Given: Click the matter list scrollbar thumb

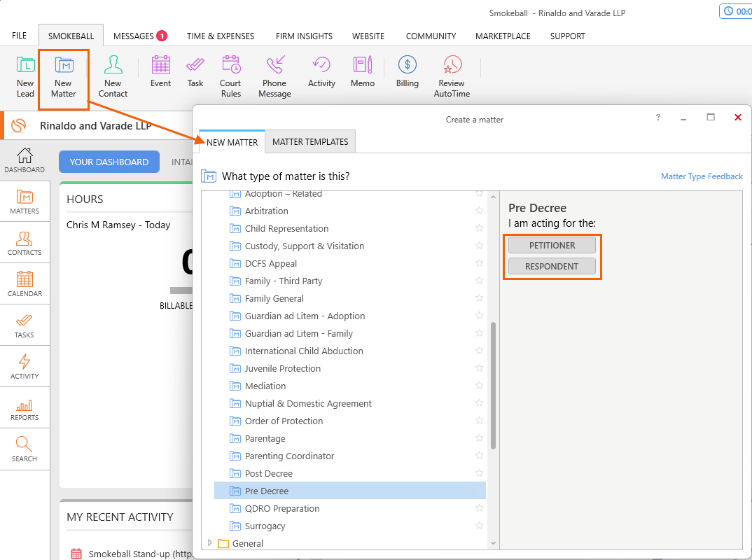Looking at the screenshot, I should pyautogui.click(x=493, y=386).
